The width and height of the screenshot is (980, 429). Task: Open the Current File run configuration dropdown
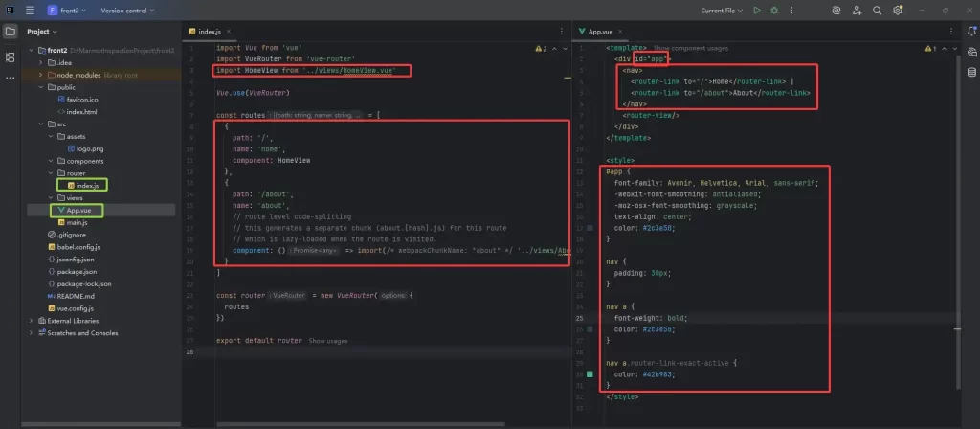[722, 11]
